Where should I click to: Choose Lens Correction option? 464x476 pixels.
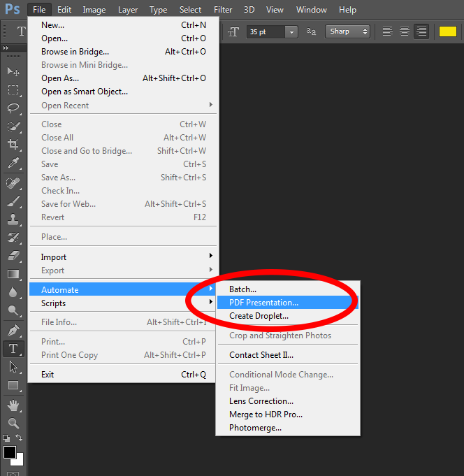[288, 401]
